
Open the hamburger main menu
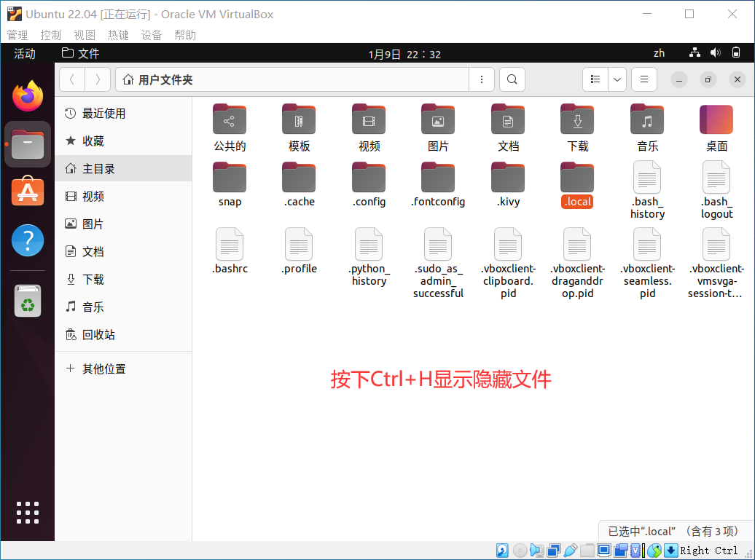coord(643,79)
